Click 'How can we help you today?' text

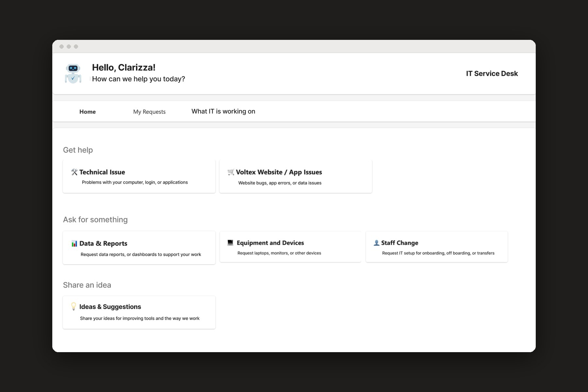(x=139, y=79)
